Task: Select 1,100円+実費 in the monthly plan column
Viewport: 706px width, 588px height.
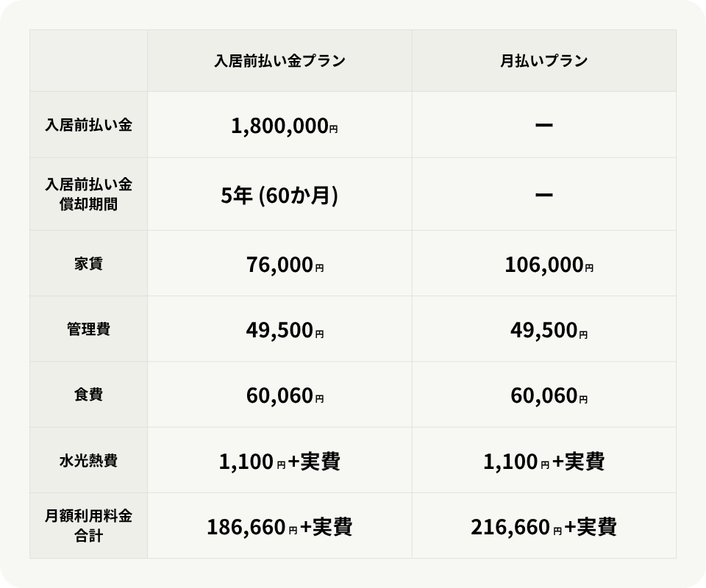Action: click(544, 462)
